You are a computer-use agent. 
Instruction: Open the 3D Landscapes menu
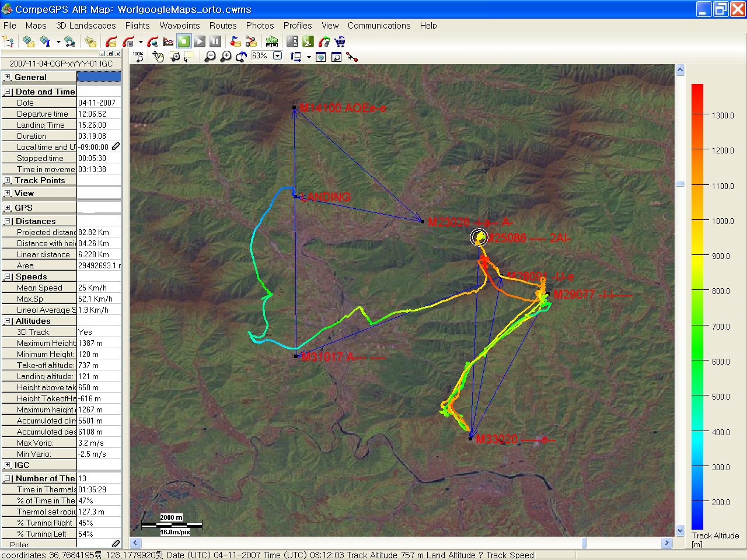86,26
